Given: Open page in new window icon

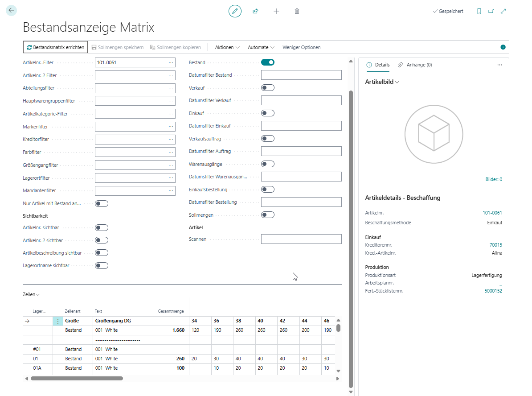Looking at the screenshot, I should pyautogui.click(x=491, y=11).
